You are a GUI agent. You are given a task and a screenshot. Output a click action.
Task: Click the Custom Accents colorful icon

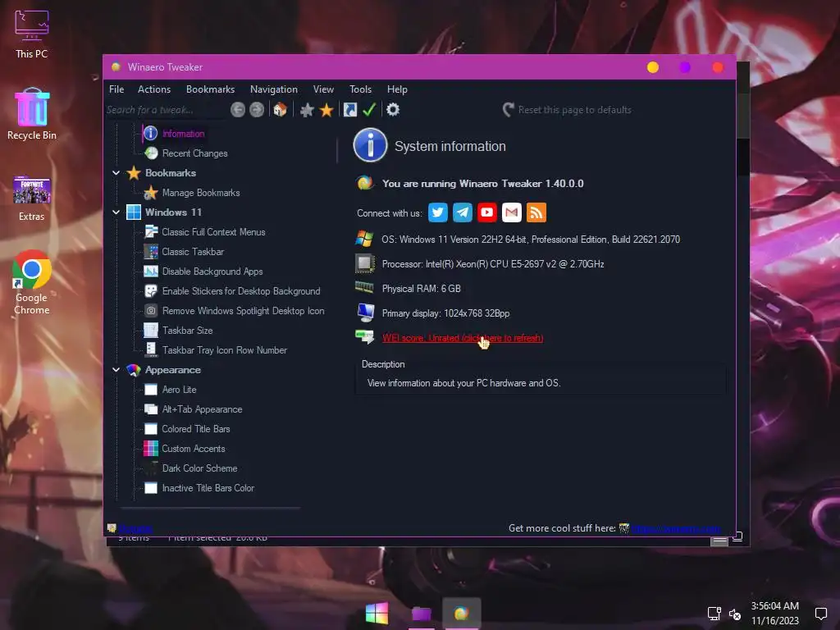pyautogui.click(x=151, y=448)
